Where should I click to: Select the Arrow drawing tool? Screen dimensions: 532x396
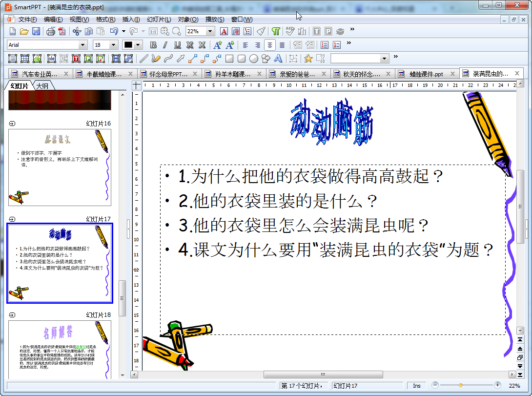(181, 59)
